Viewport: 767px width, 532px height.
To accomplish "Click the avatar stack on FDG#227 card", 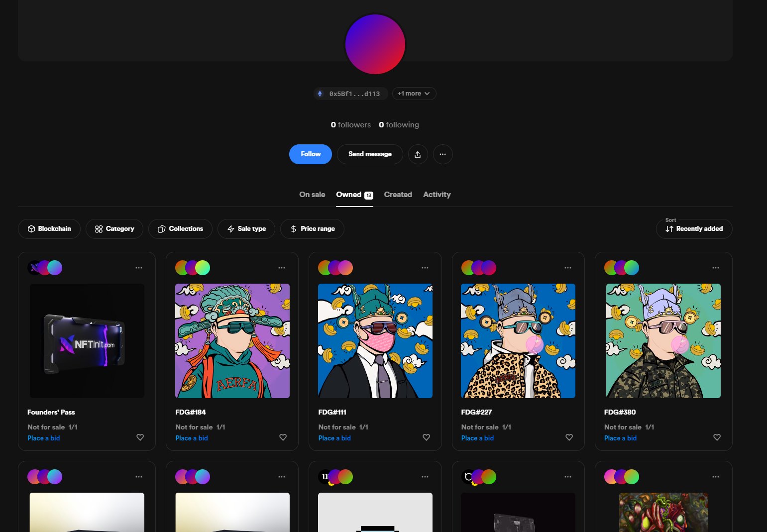I will 479,268.
